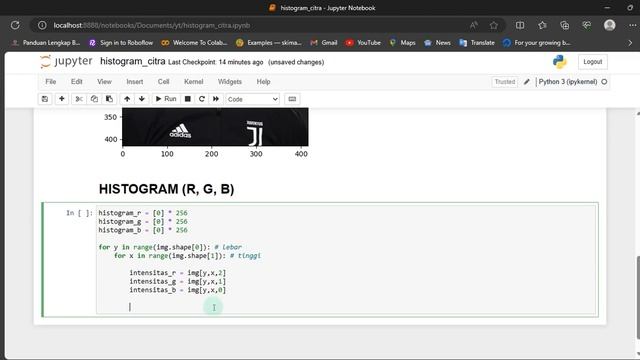Click the pencil edit icon near Trusted
This screenshot has width=640, height=360.
pyautogui.click(x=527, y=82)
